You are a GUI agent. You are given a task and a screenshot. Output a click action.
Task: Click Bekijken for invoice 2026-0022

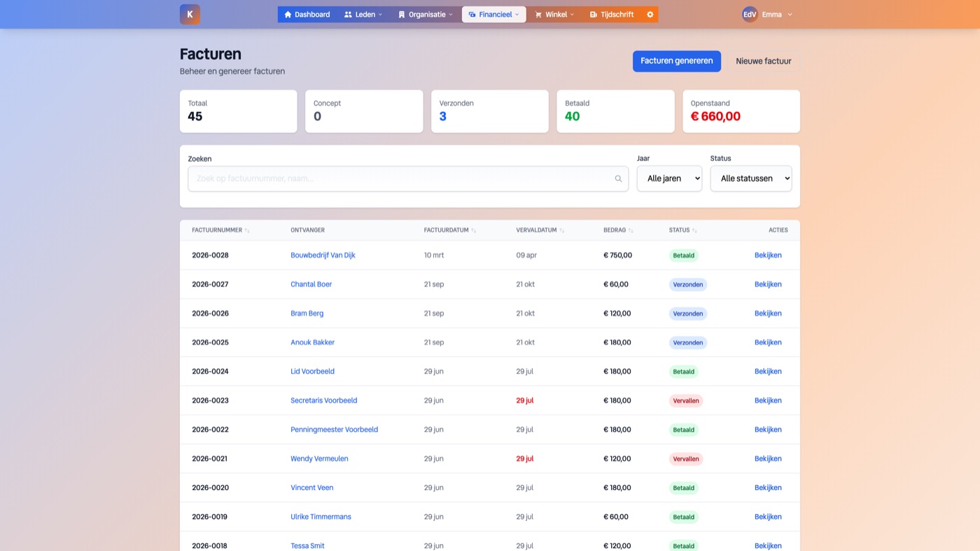pos(768,430)
